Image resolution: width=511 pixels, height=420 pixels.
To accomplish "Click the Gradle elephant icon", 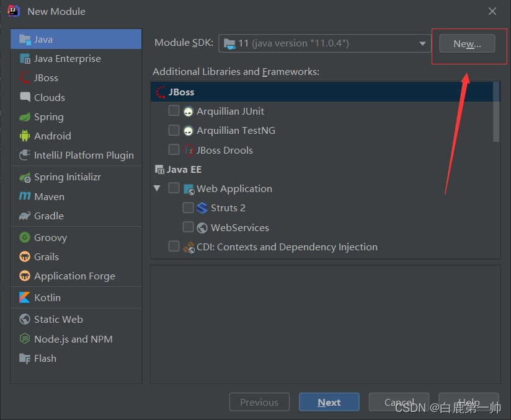I will pos(25,216).
